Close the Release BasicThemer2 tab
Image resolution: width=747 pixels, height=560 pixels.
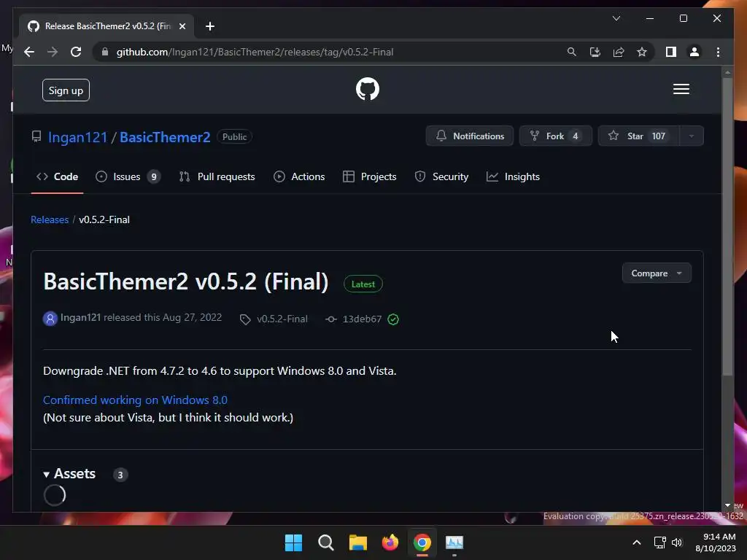pos(182,26)
